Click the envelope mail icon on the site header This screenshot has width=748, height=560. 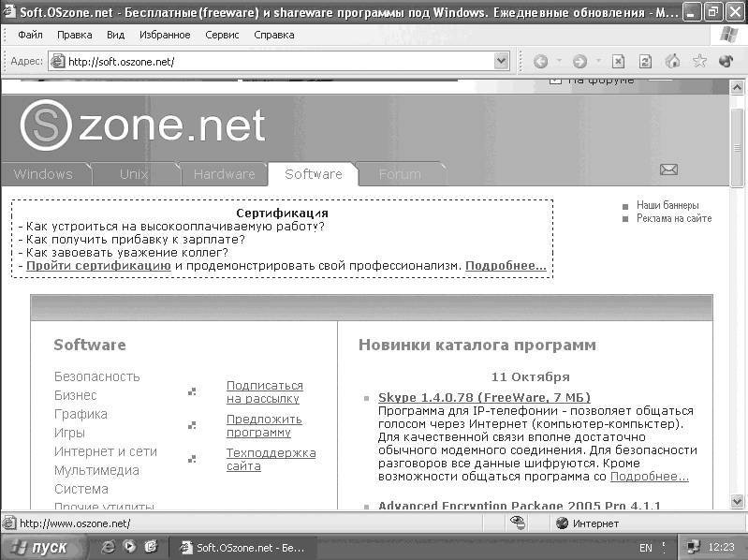668,169
